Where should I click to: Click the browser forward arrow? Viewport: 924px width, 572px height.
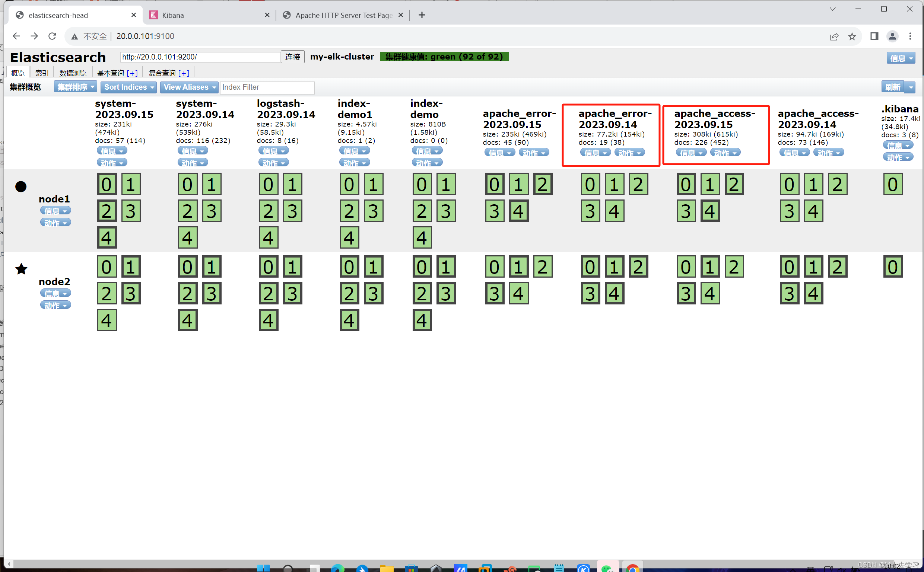[x=34, y=36]
